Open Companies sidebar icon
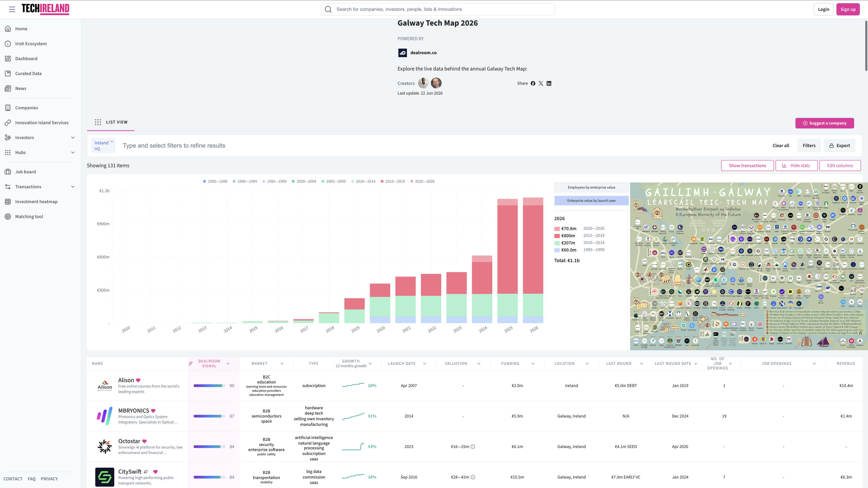 [x=8, y=108]
